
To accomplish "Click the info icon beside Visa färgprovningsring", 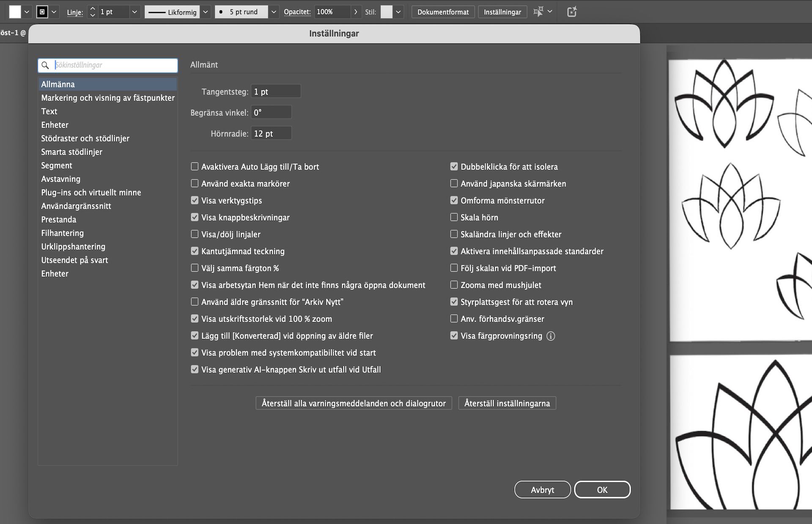I will pyautogui.click(x=551, y=336).
